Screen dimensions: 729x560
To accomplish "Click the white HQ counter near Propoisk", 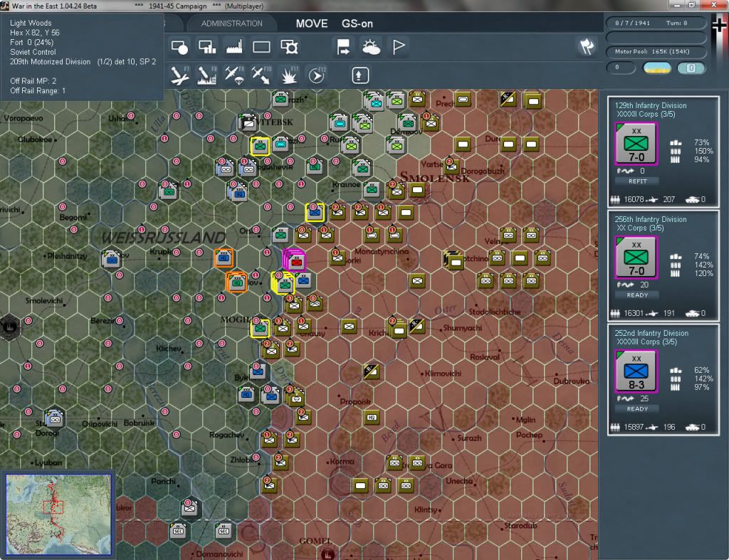I will [372, 417].
